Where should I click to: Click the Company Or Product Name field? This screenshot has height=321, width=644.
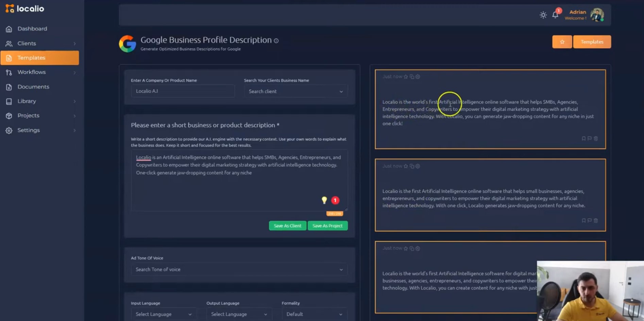(183, 91)
